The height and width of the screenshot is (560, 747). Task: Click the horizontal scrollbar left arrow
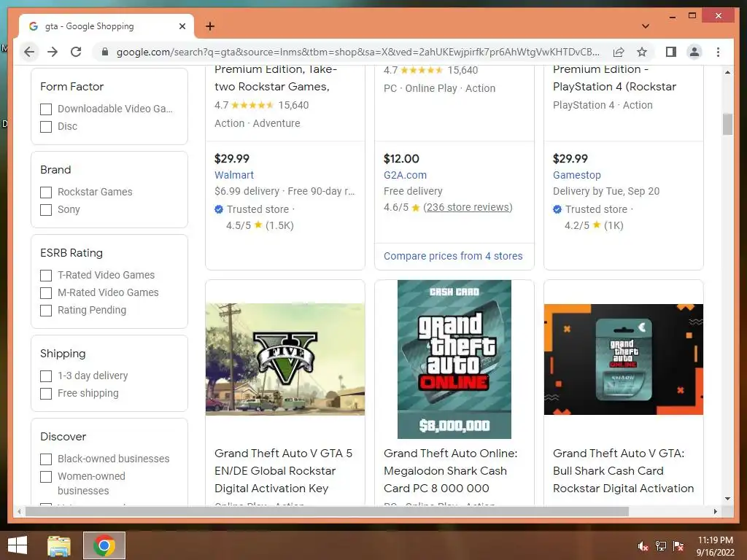click(19, 511)
